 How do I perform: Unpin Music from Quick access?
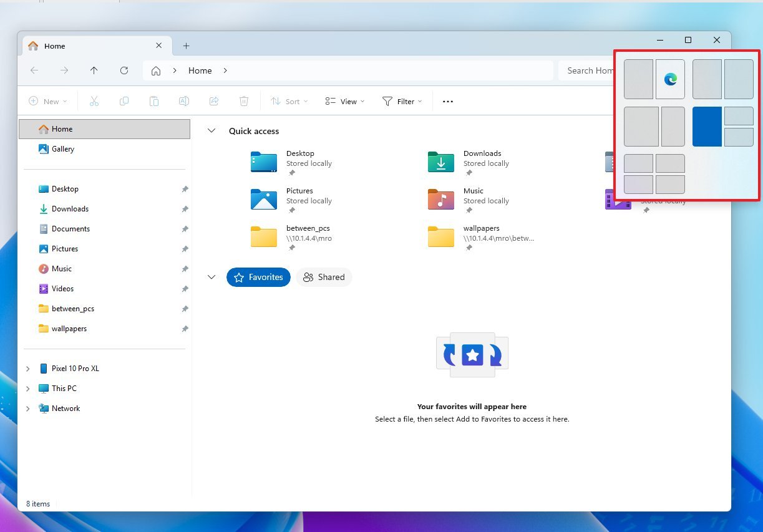point(185,269)
